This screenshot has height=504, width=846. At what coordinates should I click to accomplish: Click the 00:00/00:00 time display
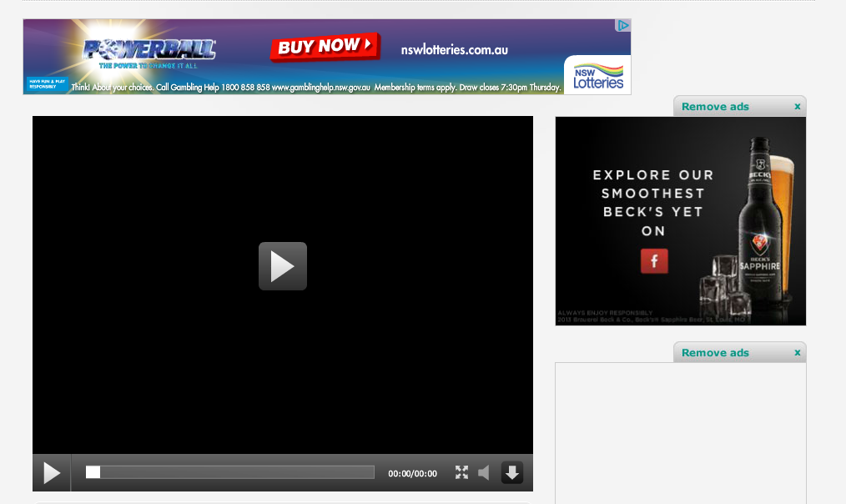pos(412,474)
